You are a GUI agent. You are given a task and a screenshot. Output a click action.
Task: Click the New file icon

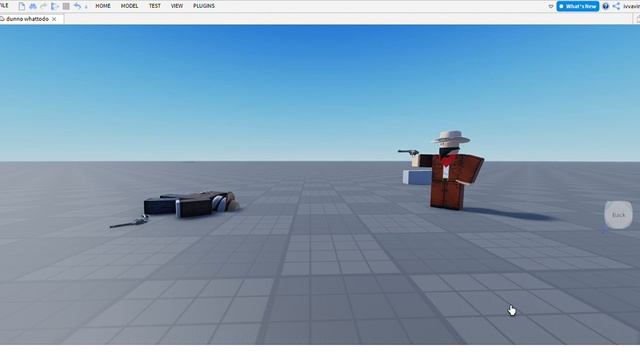point(22,6)
